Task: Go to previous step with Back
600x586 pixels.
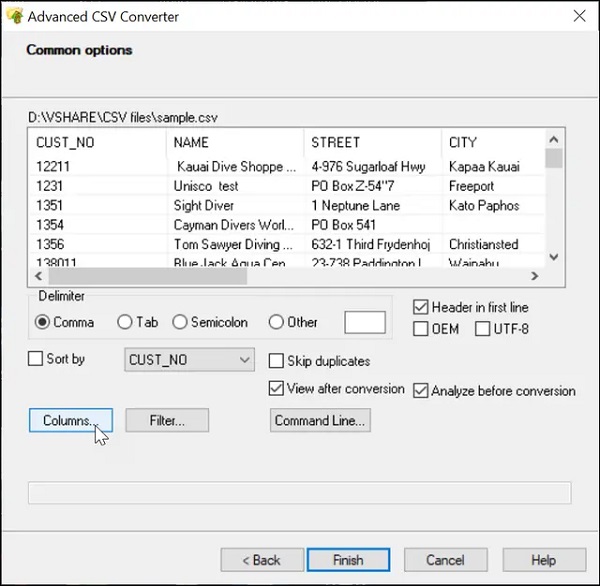Action: point(262,560)
